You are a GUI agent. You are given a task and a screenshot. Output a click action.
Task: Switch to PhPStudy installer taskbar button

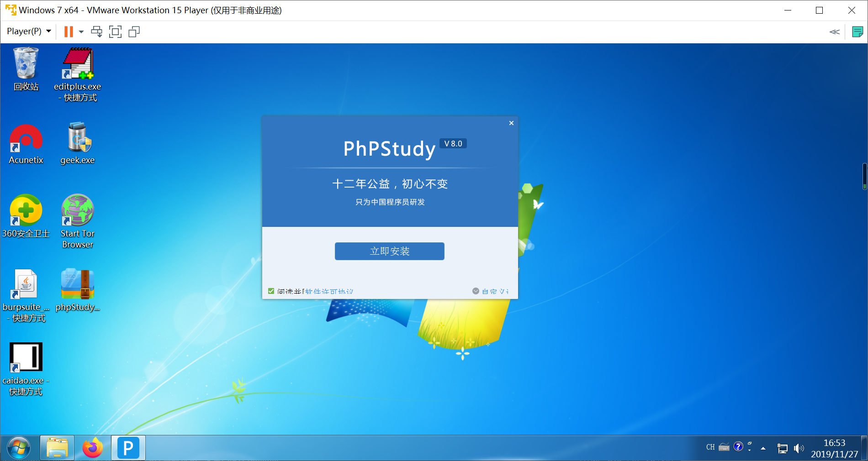click(128, 448)
